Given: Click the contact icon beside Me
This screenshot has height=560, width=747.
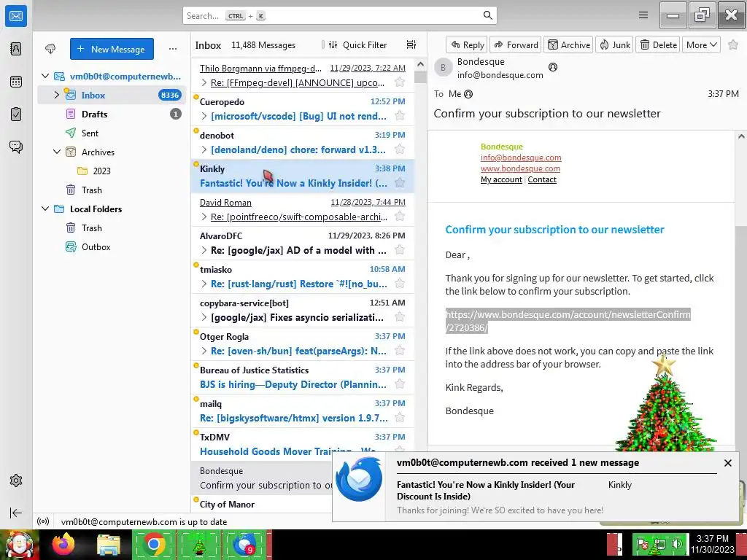Looking at the screenshot, I should click(x=468, y=94).
